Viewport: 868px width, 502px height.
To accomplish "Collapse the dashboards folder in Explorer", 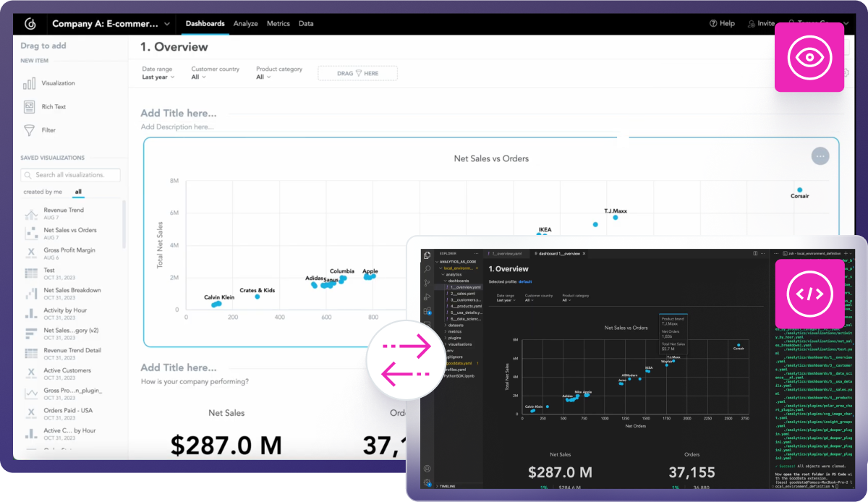I will [444, 281].
